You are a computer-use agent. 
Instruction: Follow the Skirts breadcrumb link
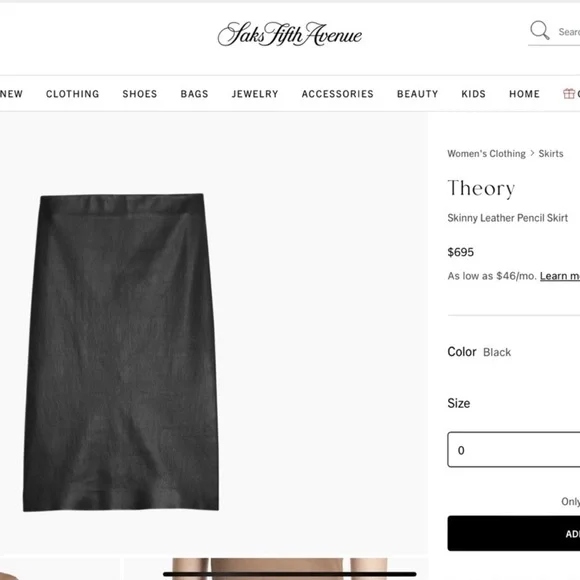tap(551, 154)
